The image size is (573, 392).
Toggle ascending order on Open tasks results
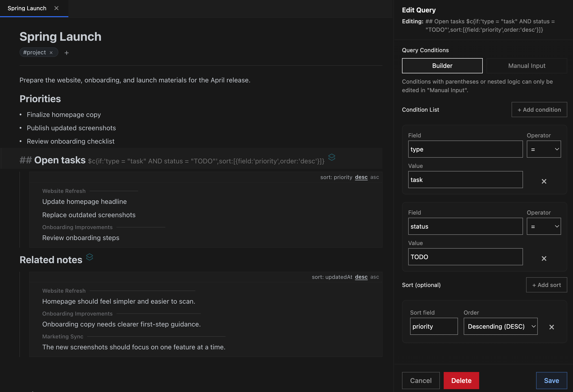pos(375,177)
